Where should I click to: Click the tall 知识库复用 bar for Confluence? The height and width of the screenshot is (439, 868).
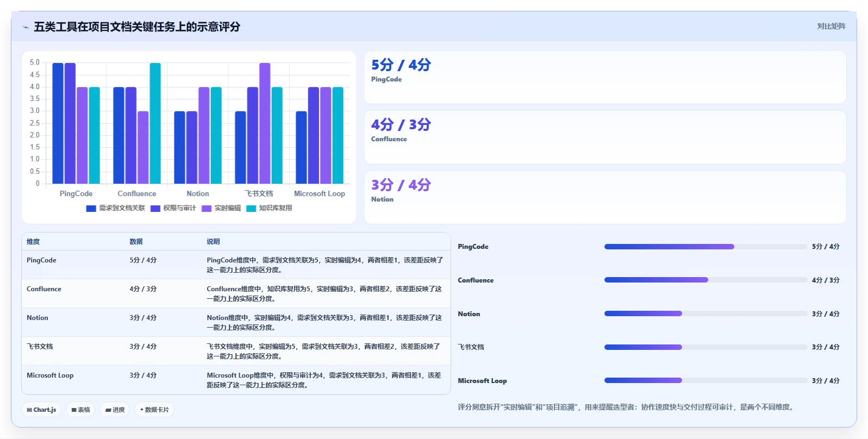click(x=155, y=123)
